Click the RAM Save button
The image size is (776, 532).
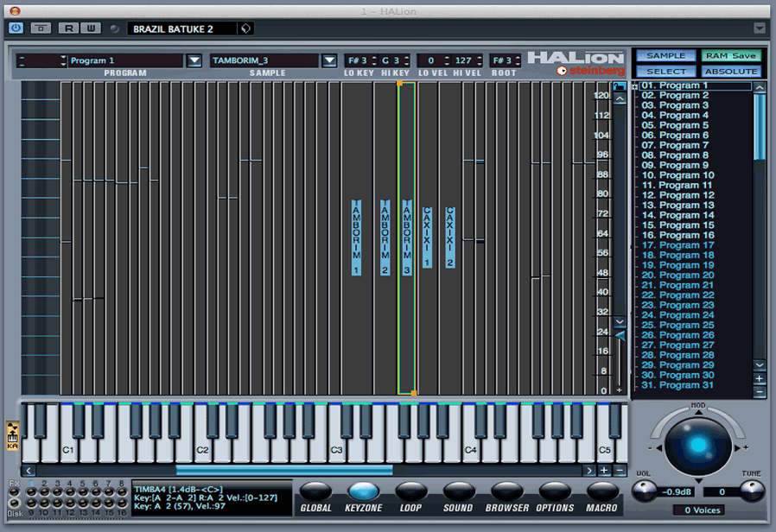[x=731, y=55]
